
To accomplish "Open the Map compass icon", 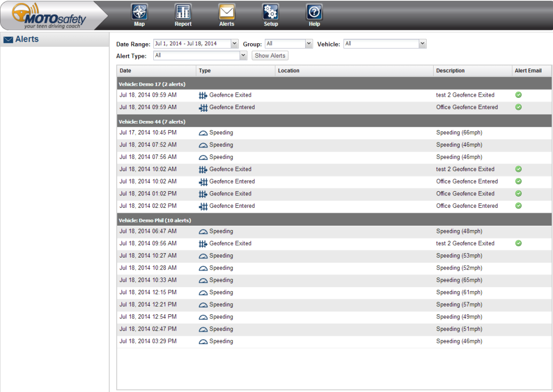I will (x=139, y=12).
